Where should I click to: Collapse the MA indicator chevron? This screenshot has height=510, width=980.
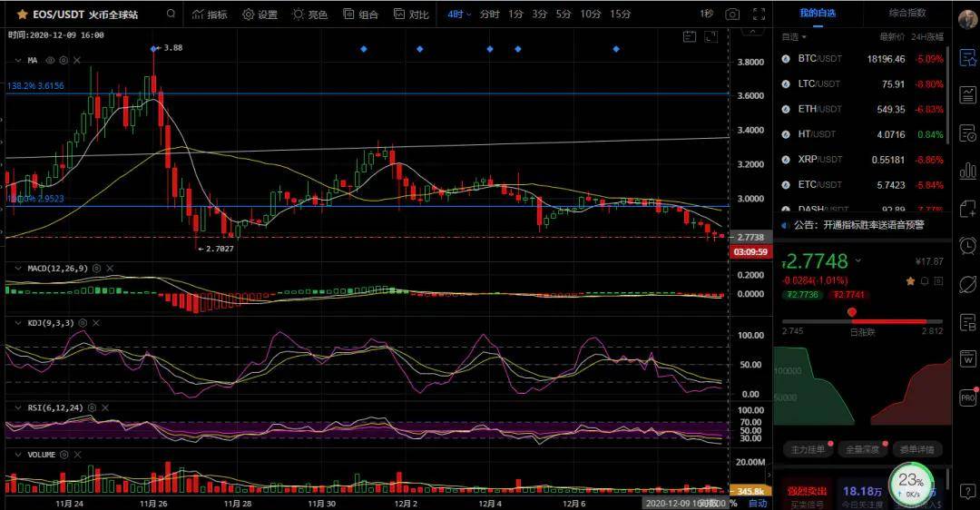[18, 61]
